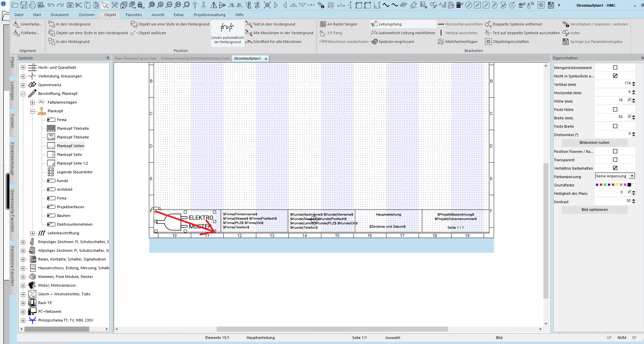
Task: Expand the Leiterbeschriftung tree node
Action: pyautogui.click(x=33, y=233)
